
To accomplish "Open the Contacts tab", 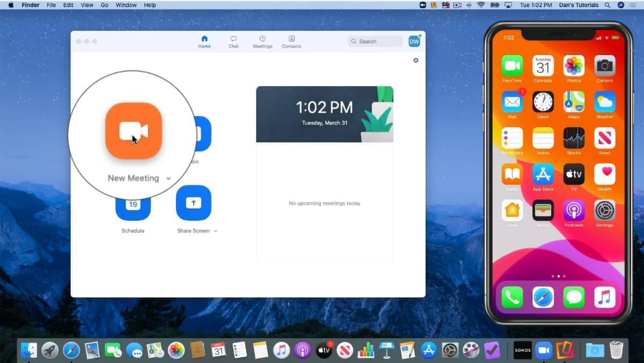I will click(291, 42).
